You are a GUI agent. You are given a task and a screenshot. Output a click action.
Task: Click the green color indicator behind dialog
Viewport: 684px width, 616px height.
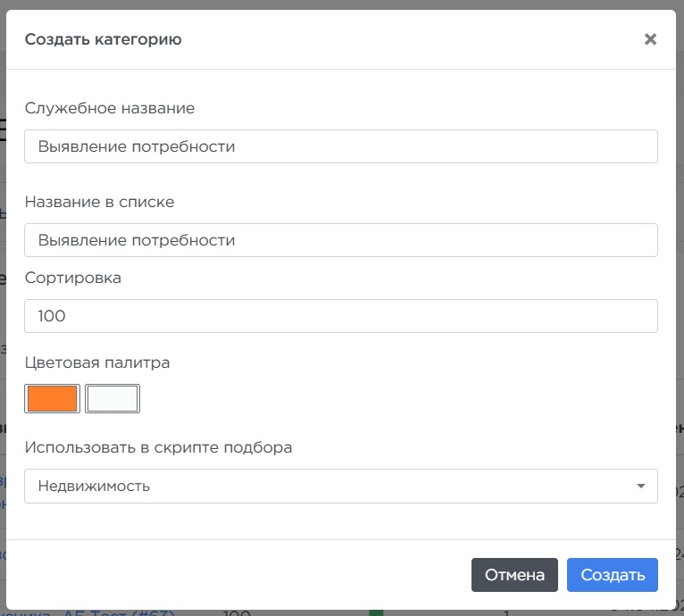(x=376, y=612)
